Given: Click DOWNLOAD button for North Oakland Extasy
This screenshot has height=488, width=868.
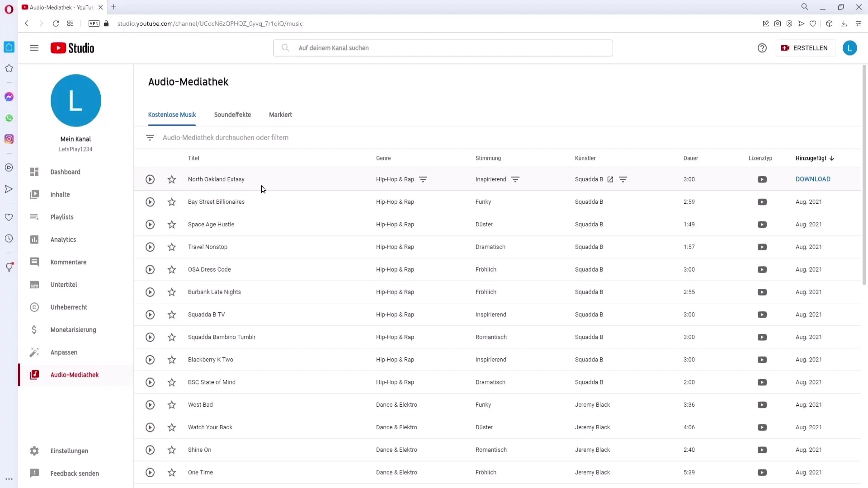Looking at the screenshot, I should click(813, 179).
